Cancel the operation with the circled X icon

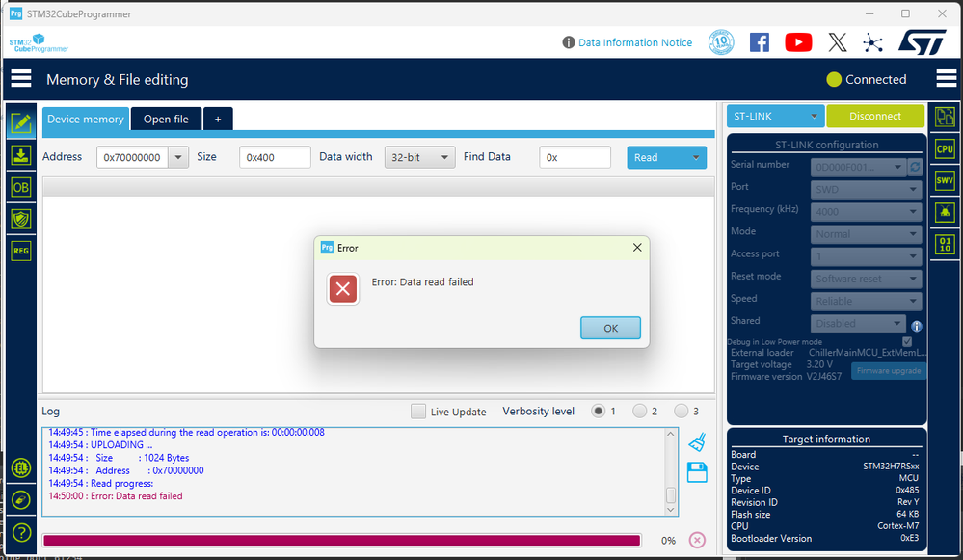[697, 540]
